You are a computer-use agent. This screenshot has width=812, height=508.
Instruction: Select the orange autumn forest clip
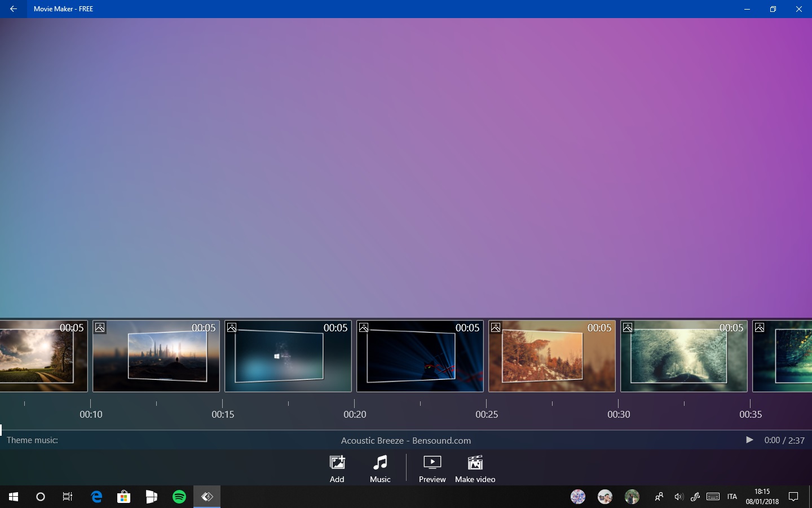pos(552,356)
